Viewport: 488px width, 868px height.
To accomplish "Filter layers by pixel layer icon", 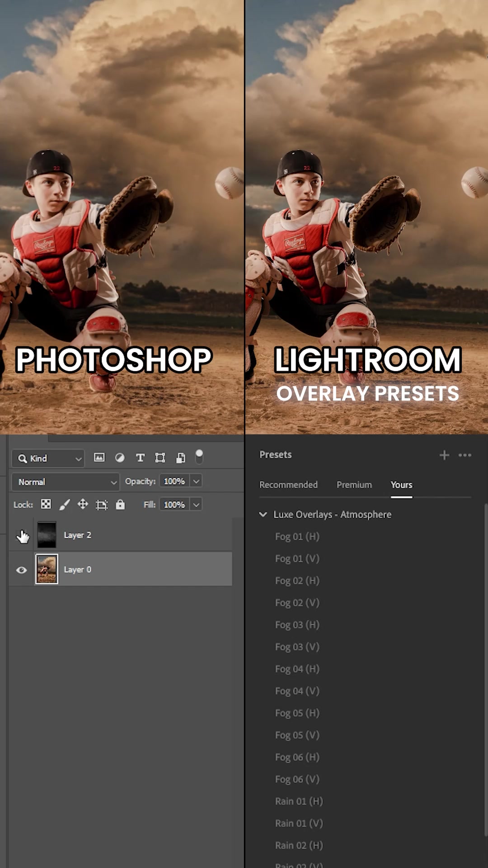I will pos(99,458).
